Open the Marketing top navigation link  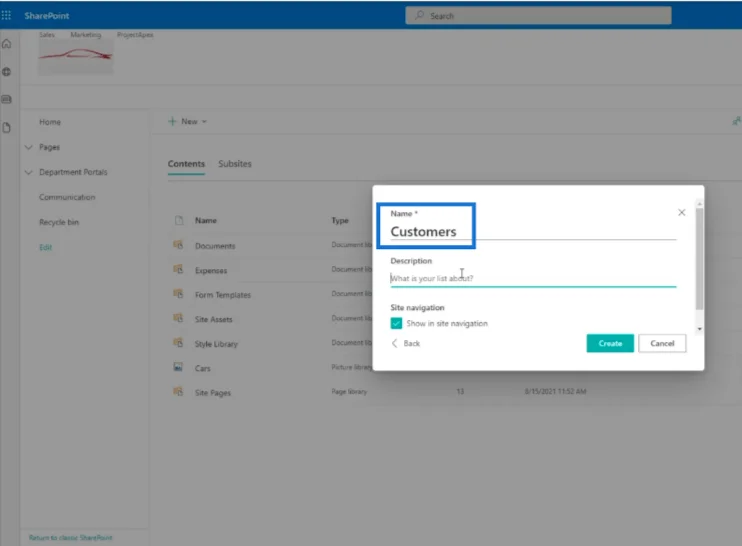[x=86, y=35]
